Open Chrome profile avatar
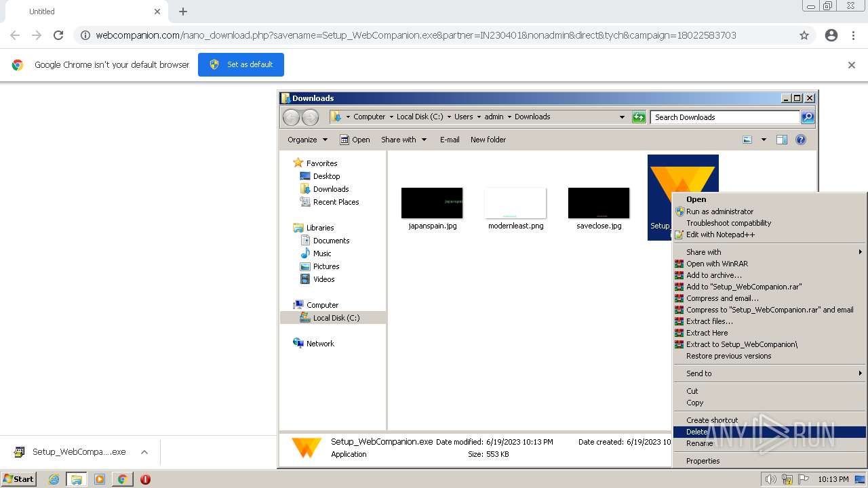Image resolution: width=868 pixels, height=488 pixels. pyautogui.click(x=831, y=35)
